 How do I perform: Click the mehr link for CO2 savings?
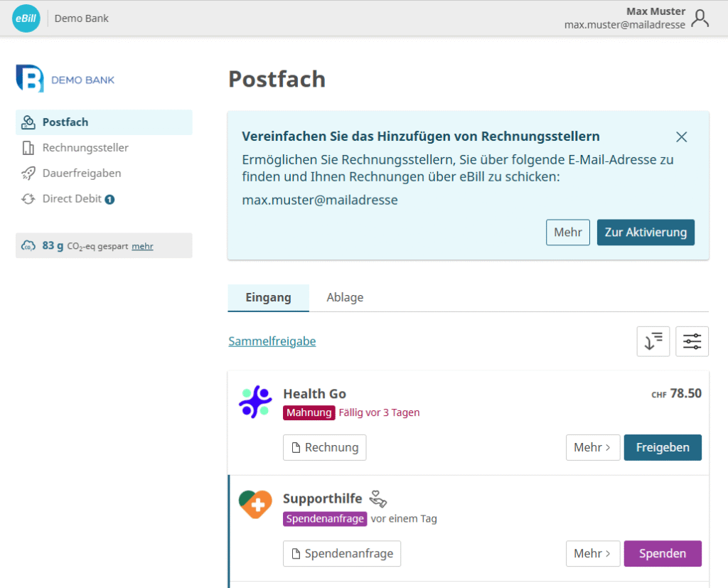coord(142,246)
